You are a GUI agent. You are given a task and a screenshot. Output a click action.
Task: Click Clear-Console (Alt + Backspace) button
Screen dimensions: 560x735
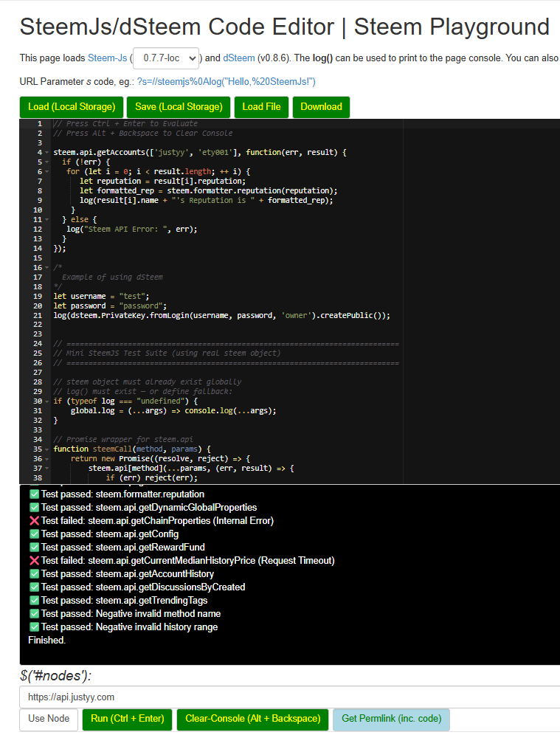click(253, 719)
